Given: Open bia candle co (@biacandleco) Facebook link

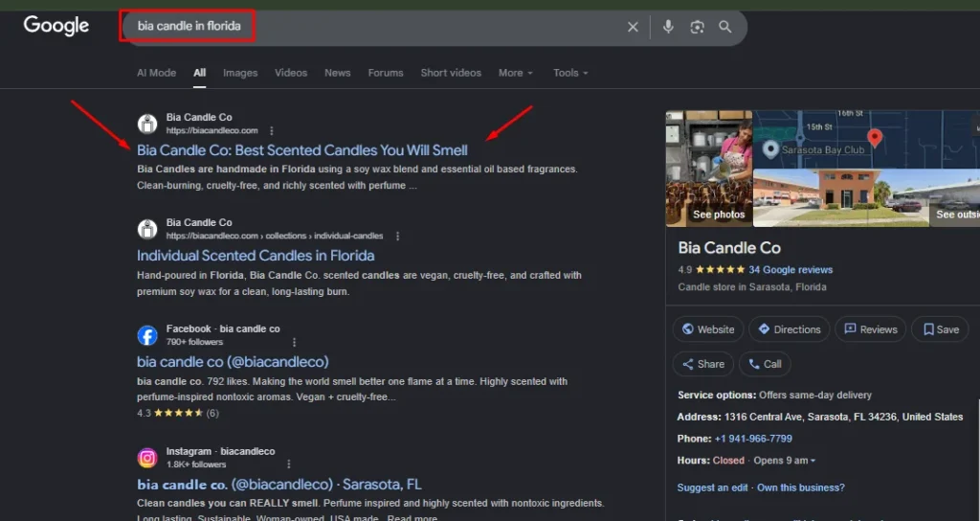Looking at the screenshot, I should [233, 361].
